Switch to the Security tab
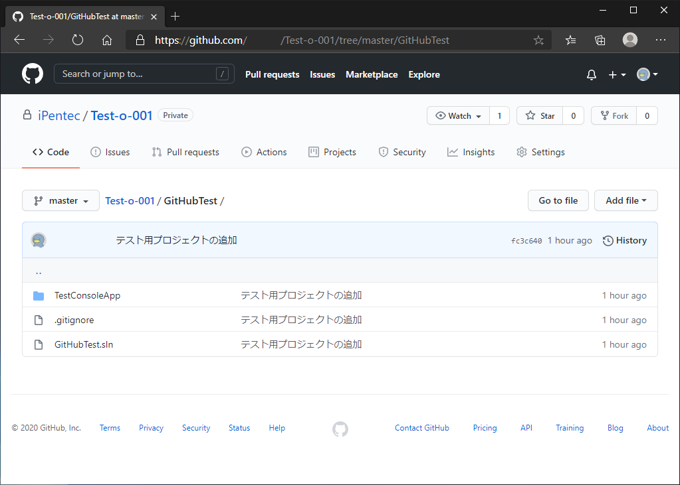This screenshot has width=680, height=485. (x=402, y=152)
